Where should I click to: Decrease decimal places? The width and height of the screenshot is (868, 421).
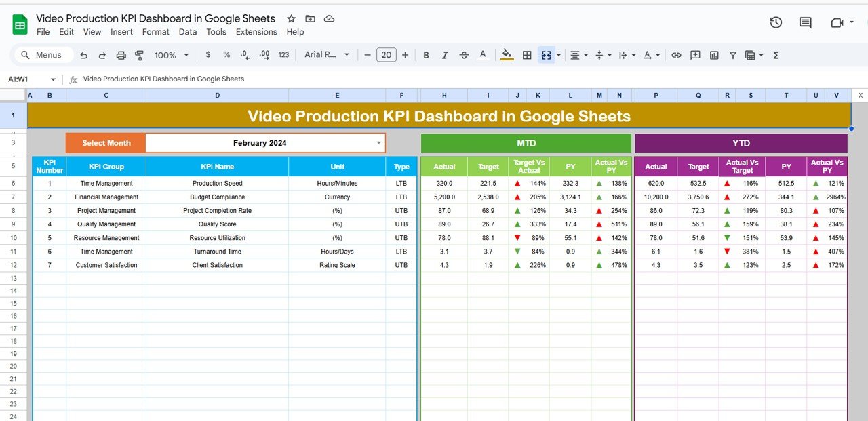coord(245,55)
